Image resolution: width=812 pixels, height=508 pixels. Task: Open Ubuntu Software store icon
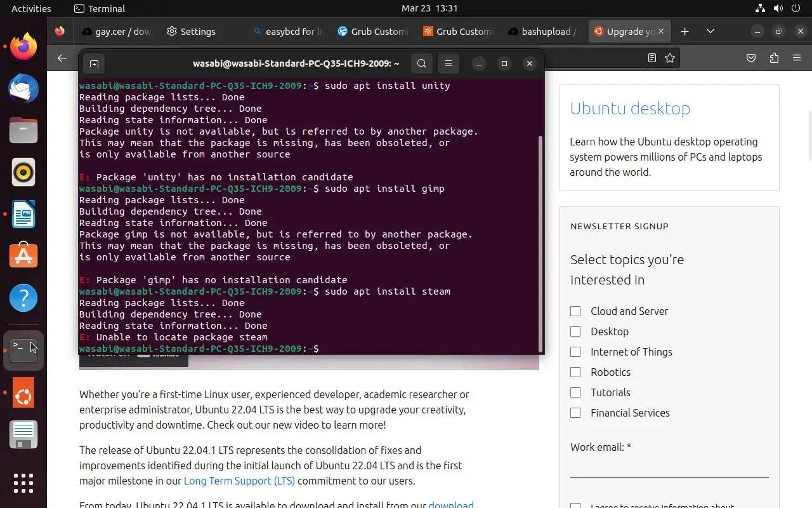(23, 255)
